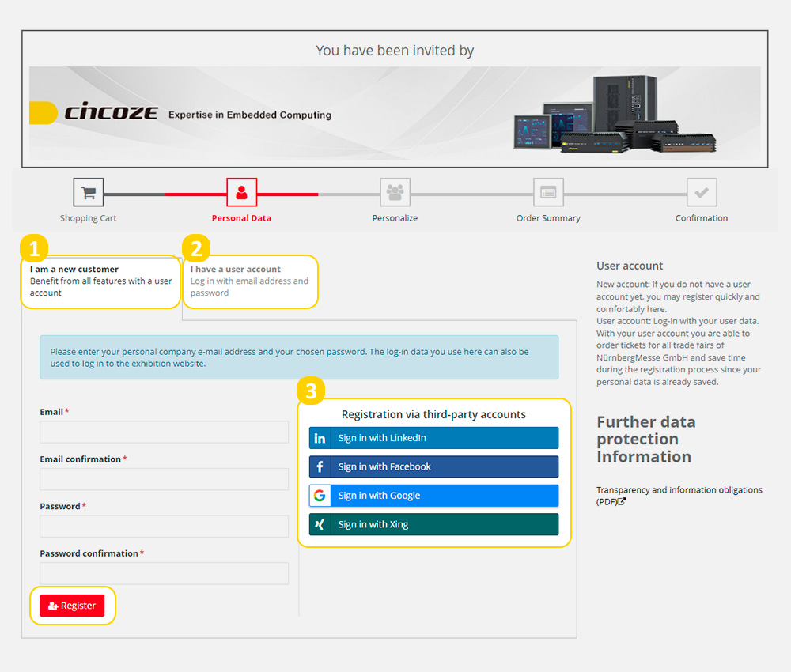Click the Confirmation checkmark step icon

(702, 192)
